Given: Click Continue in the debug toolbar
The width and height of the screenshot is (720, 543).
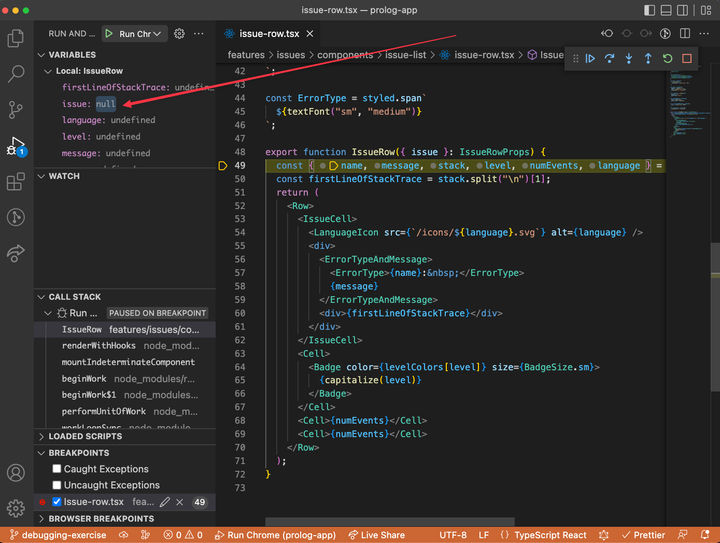Looking at the screenshot, I should coord(591,59).
